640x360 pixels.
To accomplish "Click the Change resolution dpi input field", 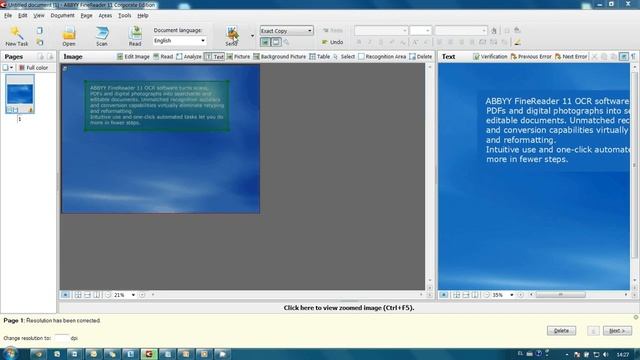I will click(x=61, y=338).
